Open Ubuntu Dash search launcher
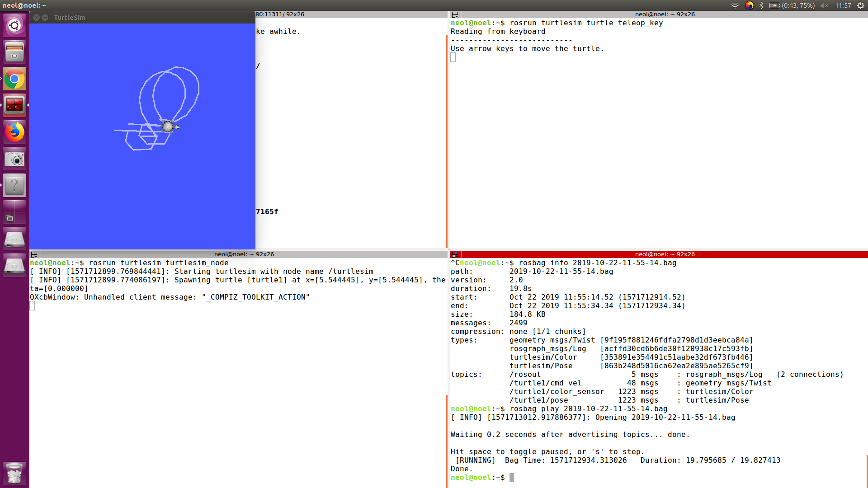 tap(14, 25)
